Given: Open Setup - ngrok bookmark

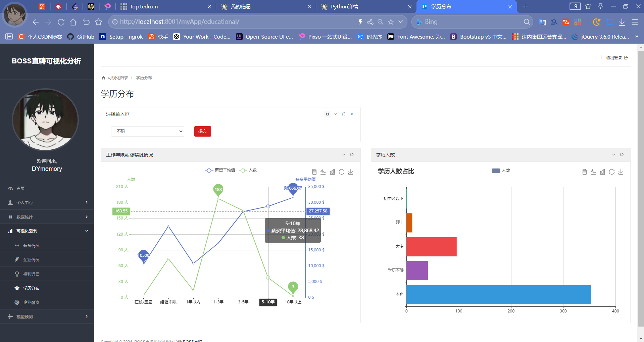Looking at the screenshot, I should click(121, 37).
